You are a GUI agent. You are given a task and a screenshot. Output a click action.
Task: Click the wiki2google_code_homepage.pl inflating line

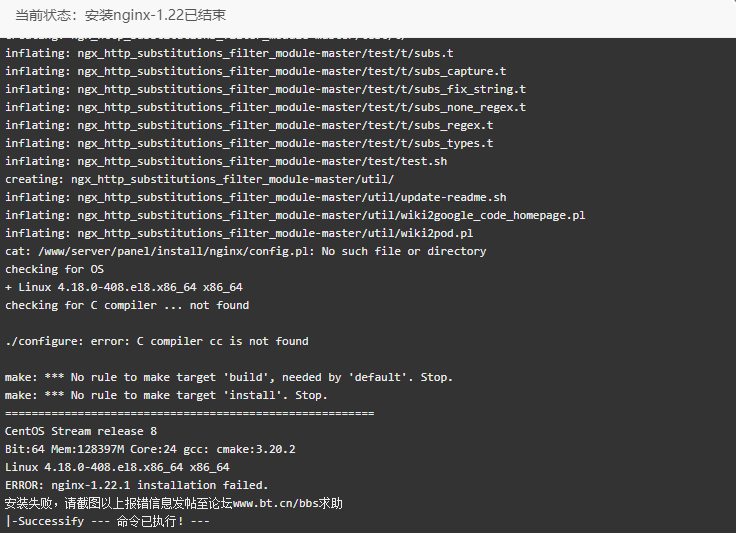click(x=295, y=215)
